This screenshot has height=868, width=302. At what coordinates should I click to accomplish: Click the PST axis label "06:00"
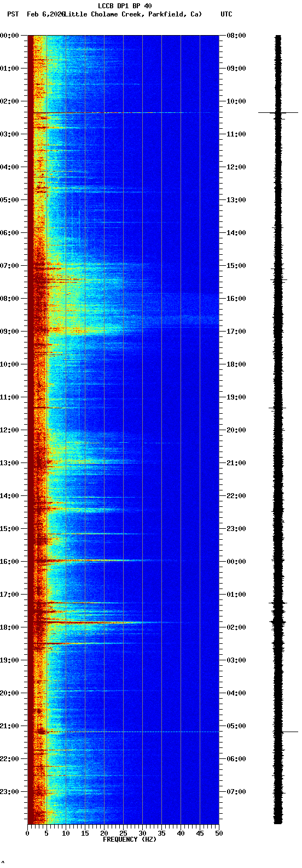(x=9, y=233)
